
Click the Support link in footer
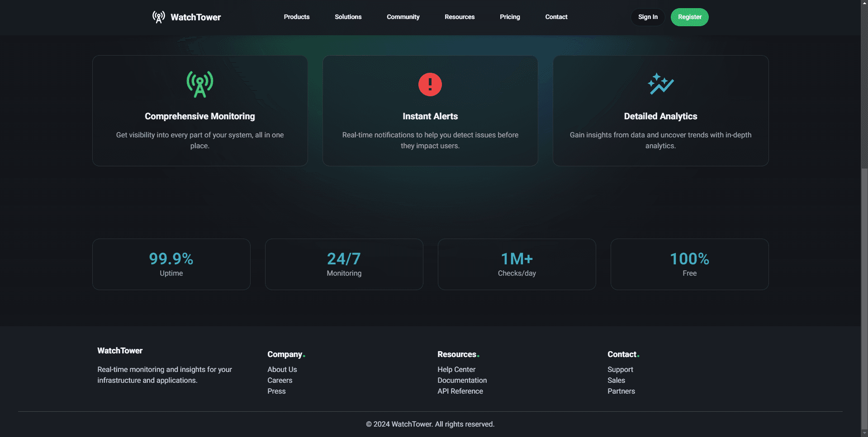pyautogui.click(x=620, y=370)
